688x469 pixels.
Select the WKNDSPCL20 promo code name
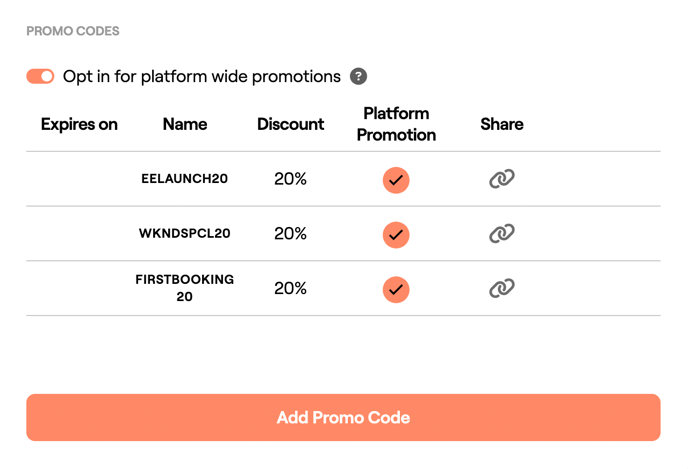point(185,234)
